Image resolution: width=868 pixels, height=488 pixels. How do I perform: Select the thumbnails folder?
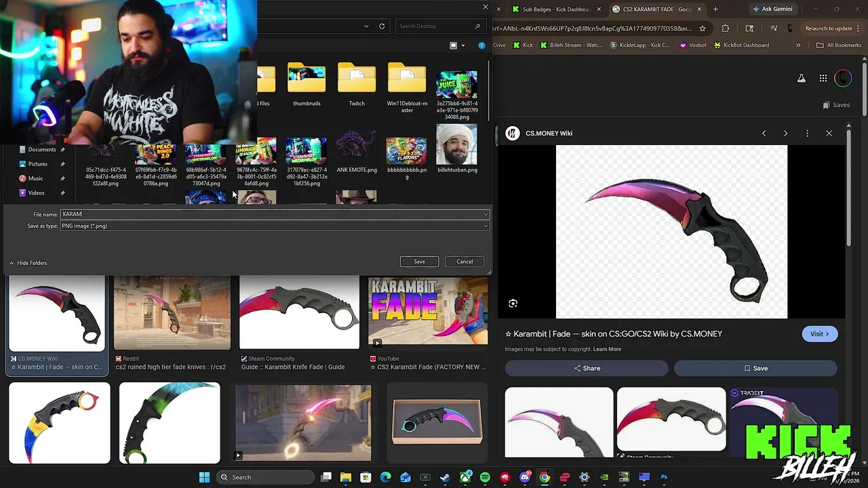tap(307, 85)
